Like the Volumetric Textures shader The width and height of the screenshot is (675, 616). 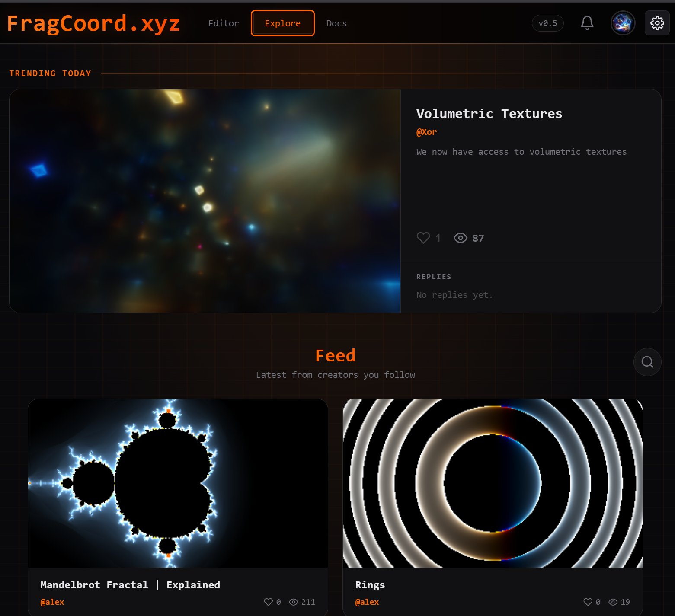coord(423,238)
